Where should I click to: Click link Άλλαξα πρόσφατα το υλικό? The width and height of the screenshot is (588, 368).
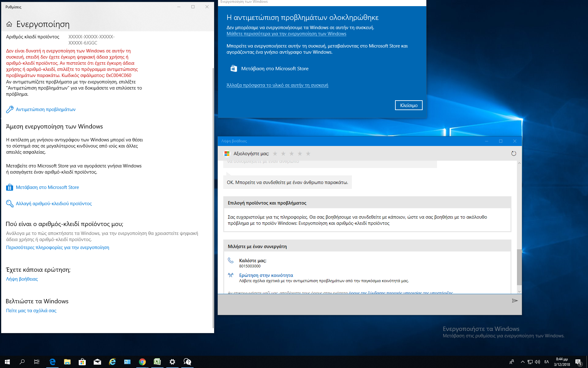coord(277,85)
